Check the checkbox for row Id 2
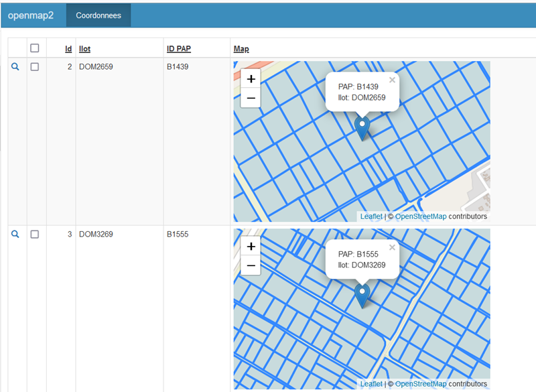 (33, 66)
